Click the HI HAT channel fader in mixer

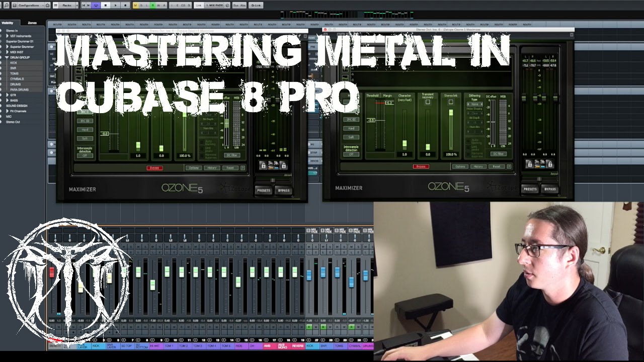[x=152, y=285]
